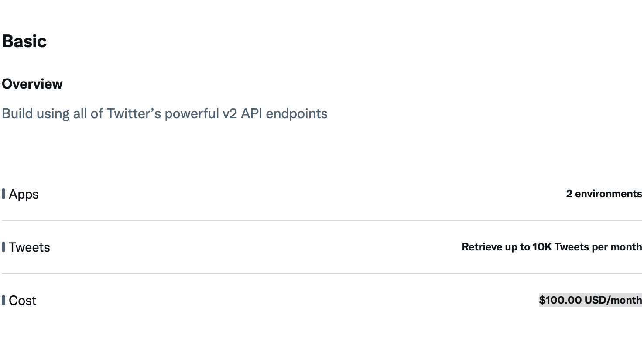Viewport: 644px width, 356px height.
Task: Click the Apps row label
Action: coord(24,194)
